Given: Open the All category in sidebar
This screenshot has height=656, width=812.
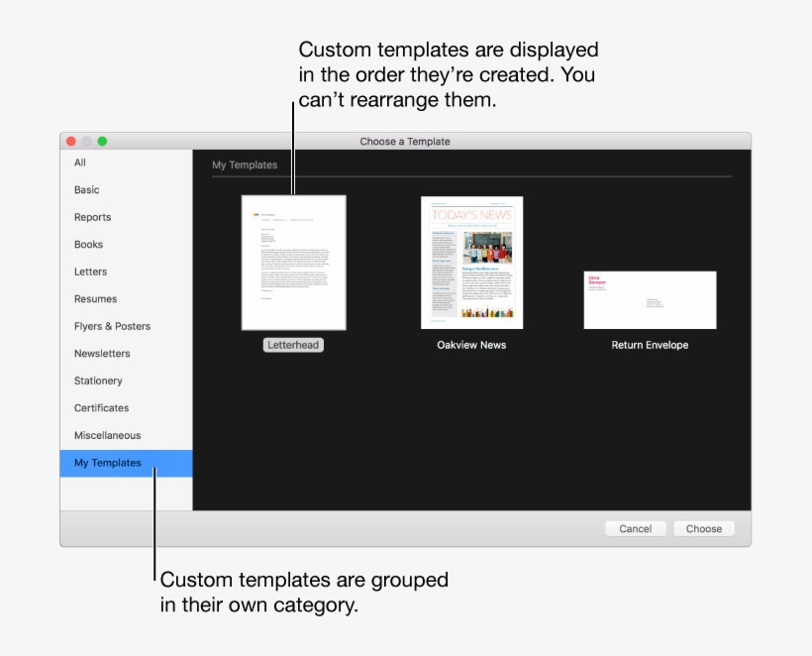Looking at the screenshot, I should pyautogui.click(x=80, y=163).
